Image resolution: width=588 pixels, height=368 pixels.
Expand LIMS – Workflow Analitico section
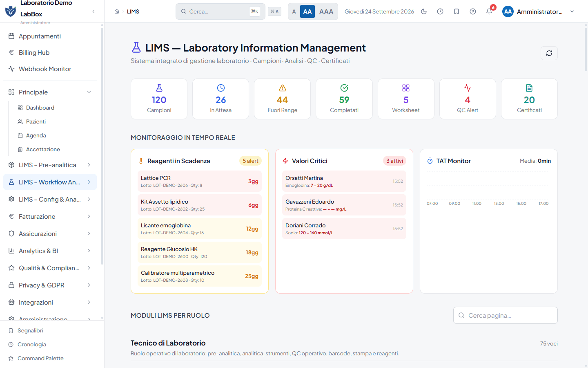click(50, 182)
